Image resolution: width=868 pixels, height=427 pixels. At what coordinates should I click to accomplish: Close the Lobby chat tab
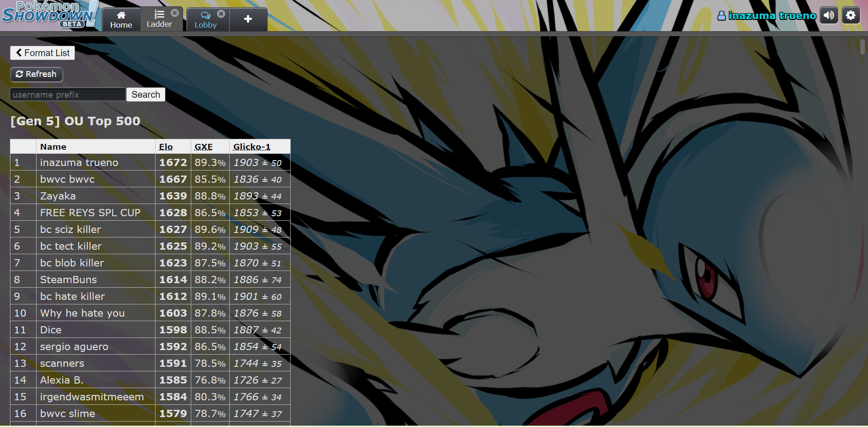click(x=221, y=14)
